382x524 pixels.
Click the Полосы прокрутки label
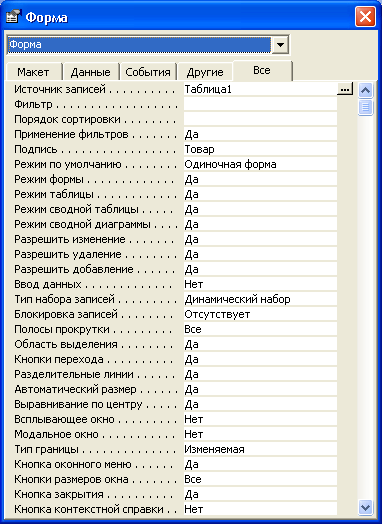(62, 330)
